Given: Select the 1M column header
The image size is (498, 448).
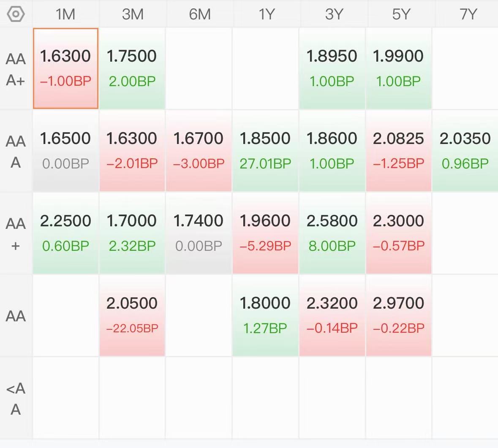Looking at the screenshot, I should (x=65, y=14).
